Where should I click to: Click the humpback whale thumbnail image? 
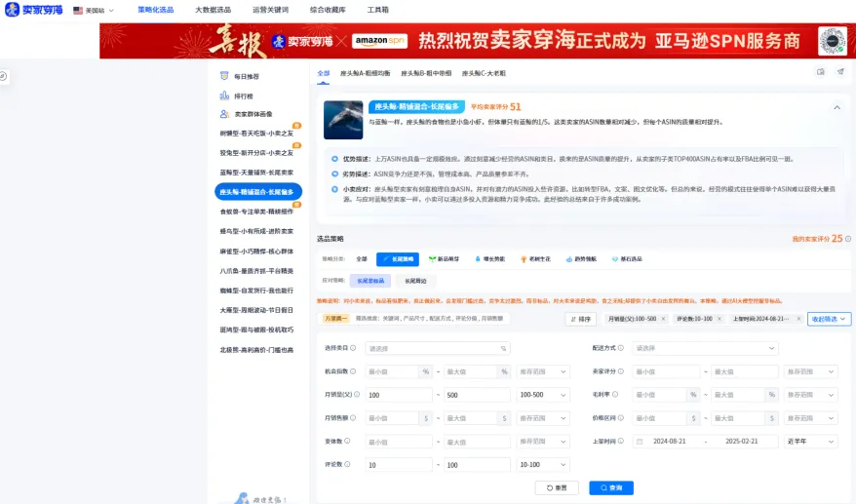[343, 120]
